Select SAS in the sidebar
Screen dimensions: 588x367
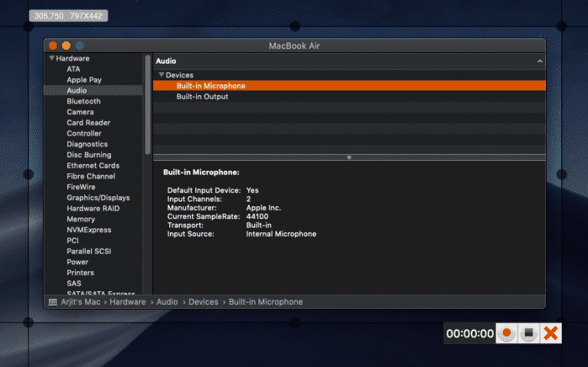[x=73, y=283]
